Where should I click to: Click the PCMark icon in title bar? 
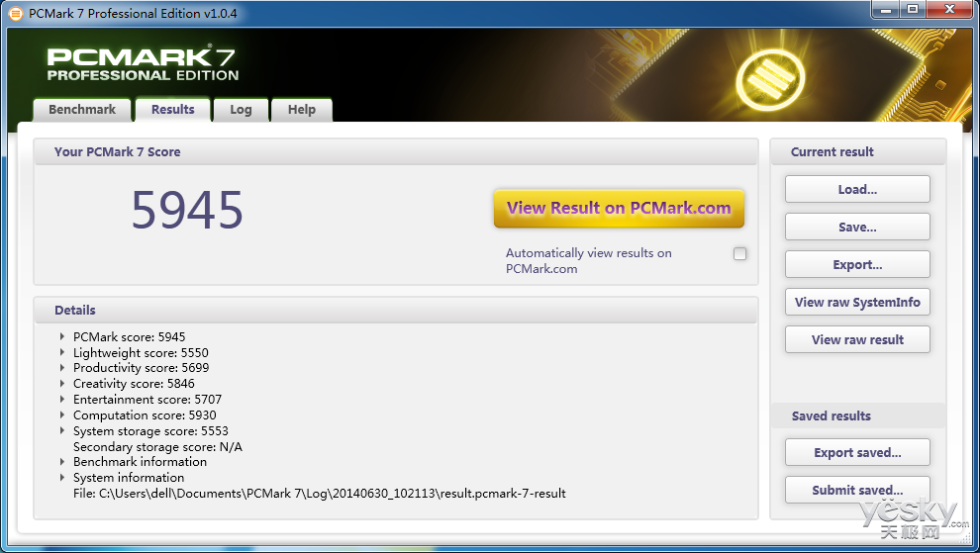click(15, 13)
